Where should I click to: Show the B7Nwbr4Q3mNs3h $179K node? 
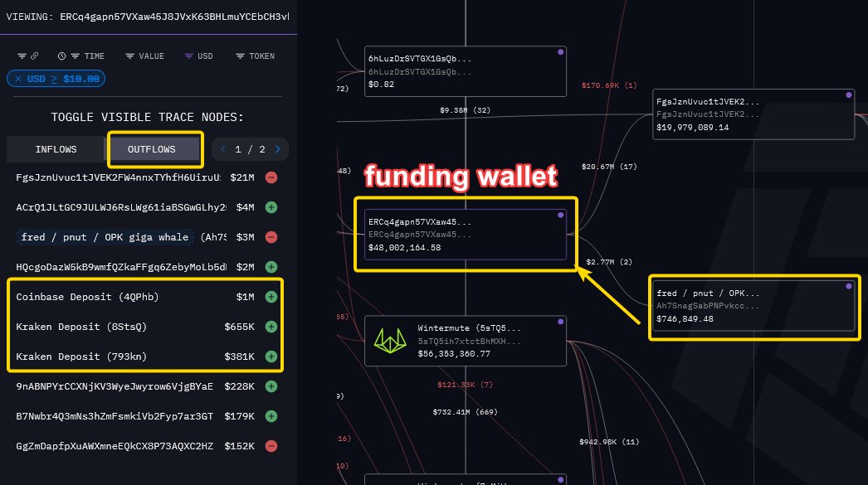pyautogui.click(x=271, y=416)
